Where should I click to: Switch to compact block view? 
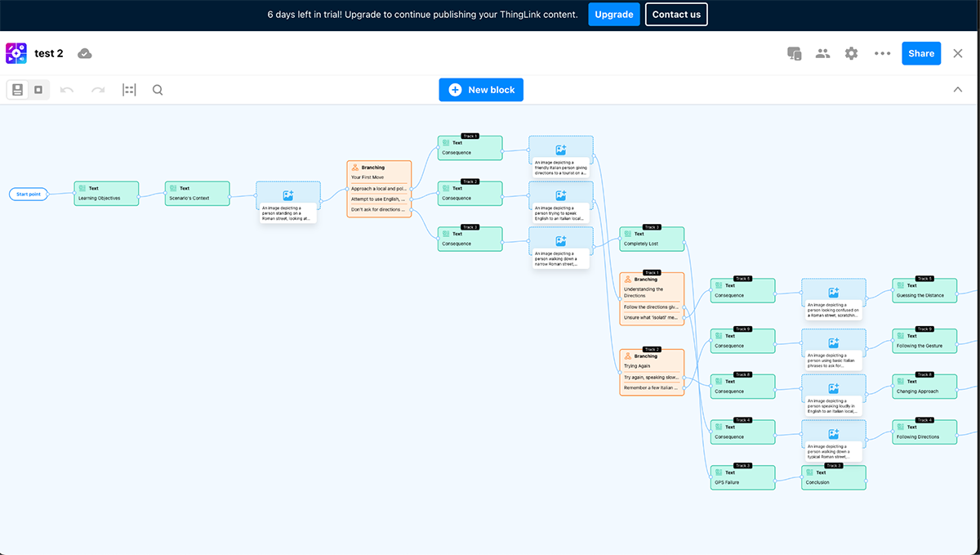click(38, 89)
